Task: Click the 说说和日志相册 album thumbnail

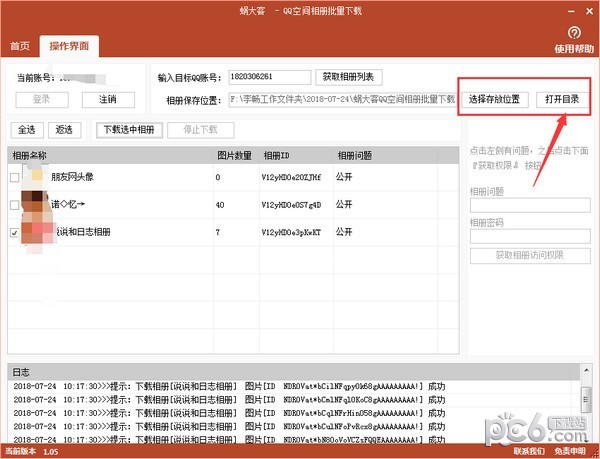Action: 37,232
